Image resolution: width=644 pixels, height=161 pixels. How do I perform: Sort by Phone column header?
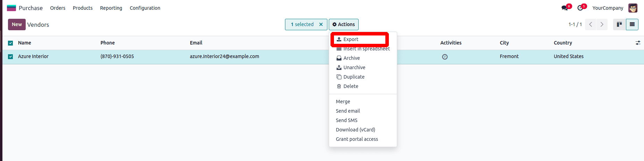108,43
